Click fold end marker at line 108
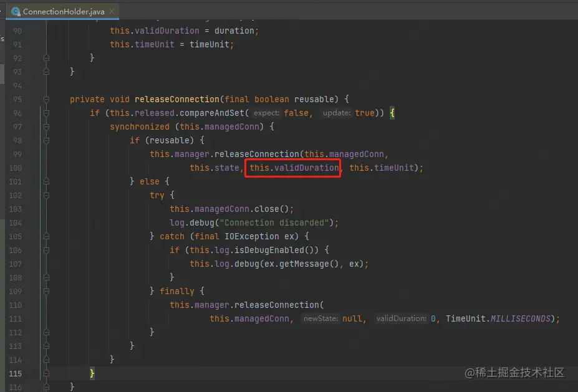 [46, 278]
